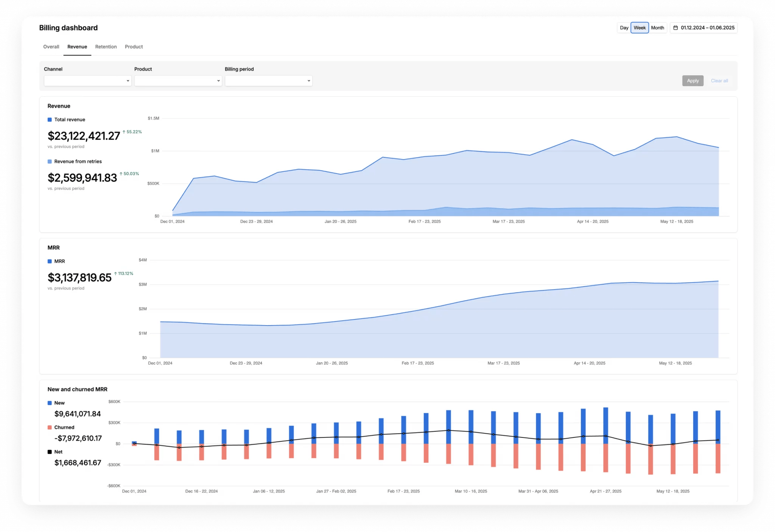This screenshot has width=775, height=532.
Task: Click the blue Total revenue legend marker
Action: click(49, 119)
